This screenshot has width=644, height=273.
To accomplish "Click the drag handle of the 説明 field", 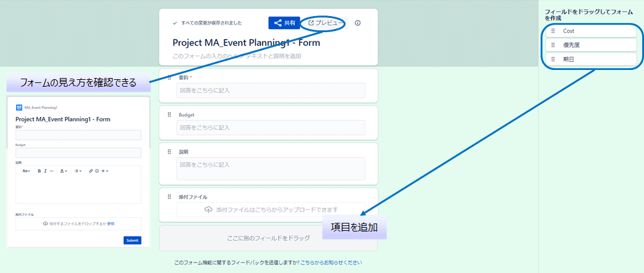I will 169,152.
